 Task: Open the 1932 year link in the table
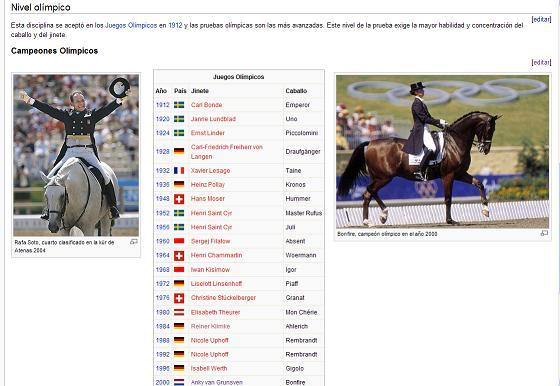[x=162, y=171]
